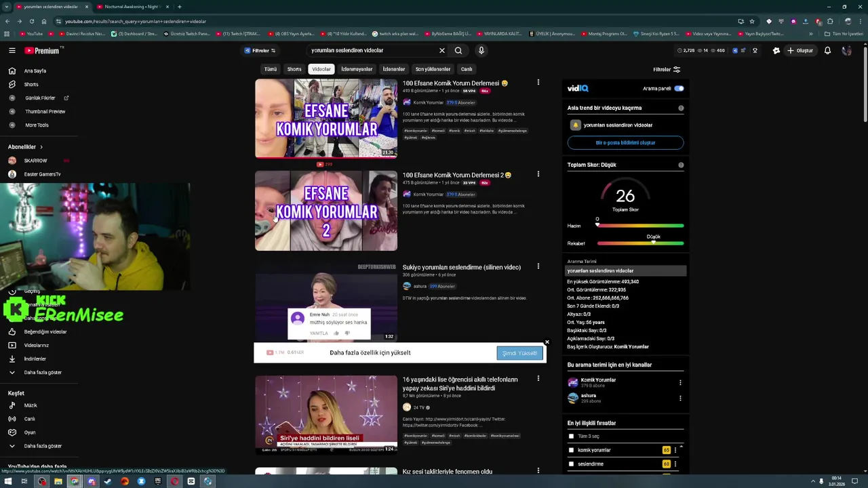Viewport: 868px width, 488px height.
Task: Open Shorts from the sidebar
Action: tap(31, 84)
